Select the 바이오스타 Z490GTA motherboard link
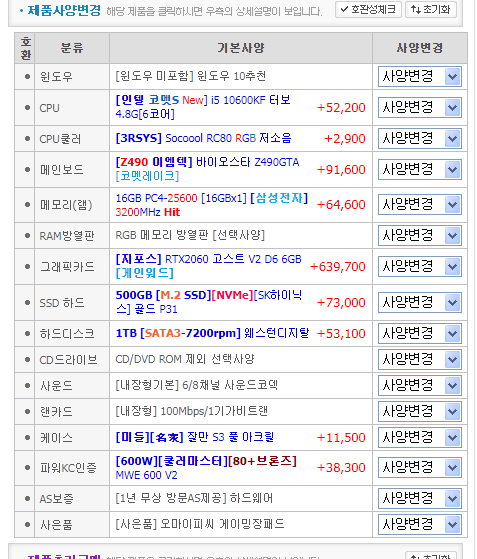Image resolution: width=477 pixels, height=559 pixels. click(207, 169)
